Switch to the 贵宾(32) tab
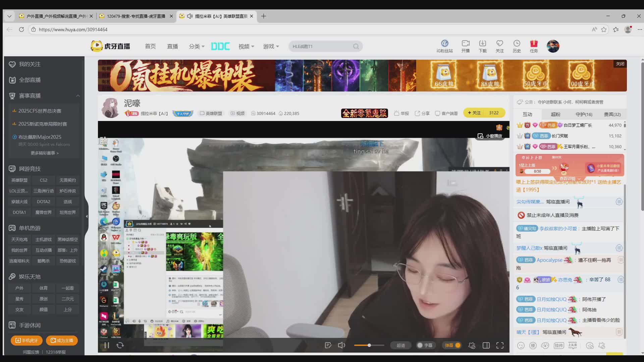Image resolution: width=644 pixels, height=362 pixels. point(612,114)
